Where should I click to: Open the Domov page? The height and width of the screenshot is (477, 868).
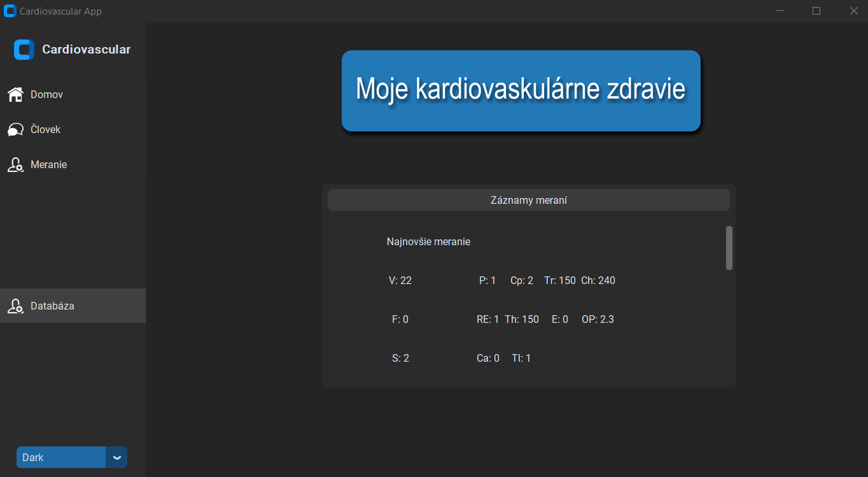coord(73,94)
